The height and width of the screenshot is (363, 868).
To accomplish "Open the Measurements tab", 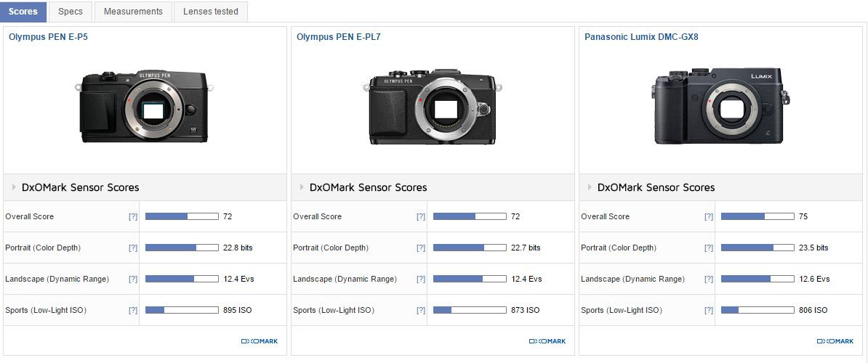I will [133, 12].
